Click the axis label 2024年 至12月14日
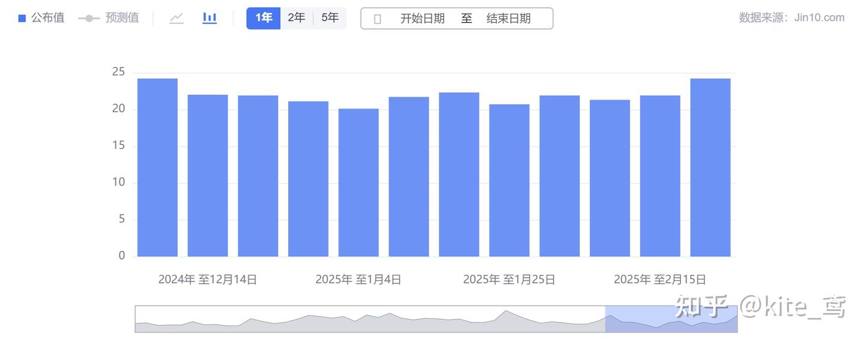 tap(207, 280)
